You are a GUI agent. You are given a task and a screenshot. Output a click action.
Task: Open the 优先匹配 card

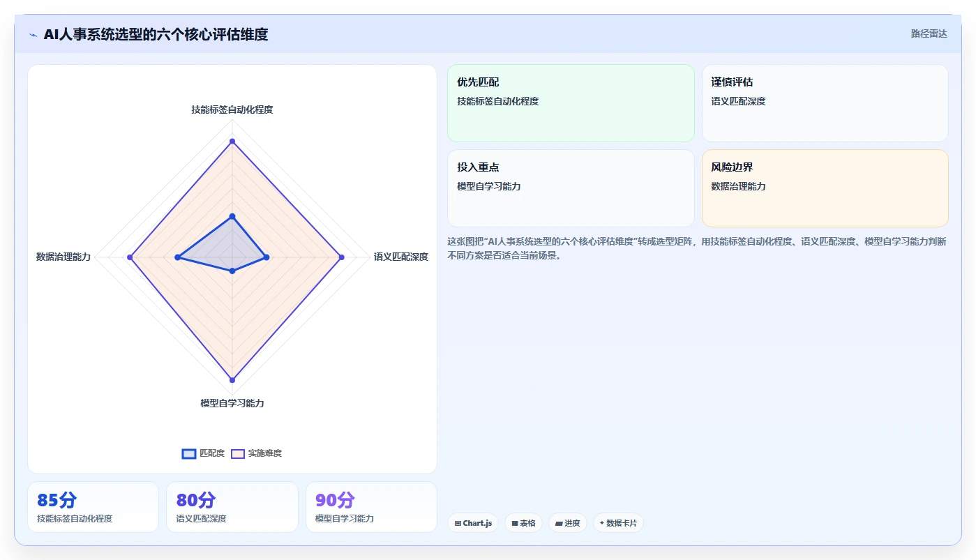click(x=571, y=103)
